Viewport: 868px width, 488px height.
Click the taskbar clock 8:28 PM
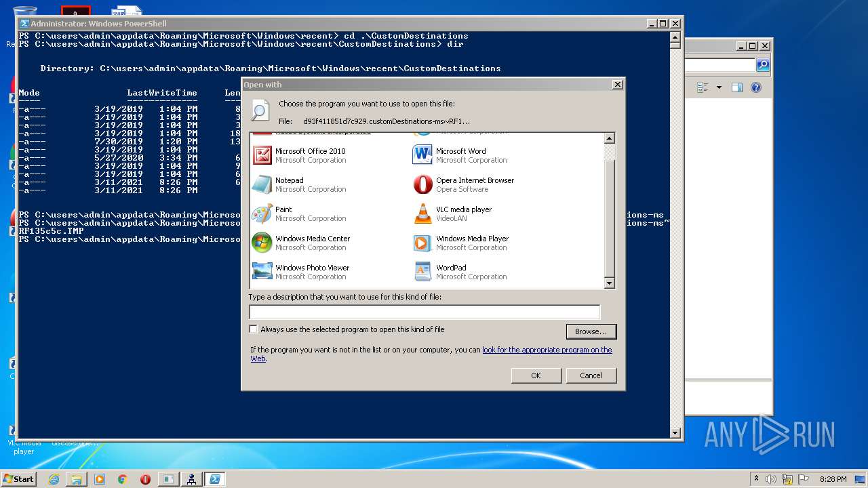coord(833,479)
